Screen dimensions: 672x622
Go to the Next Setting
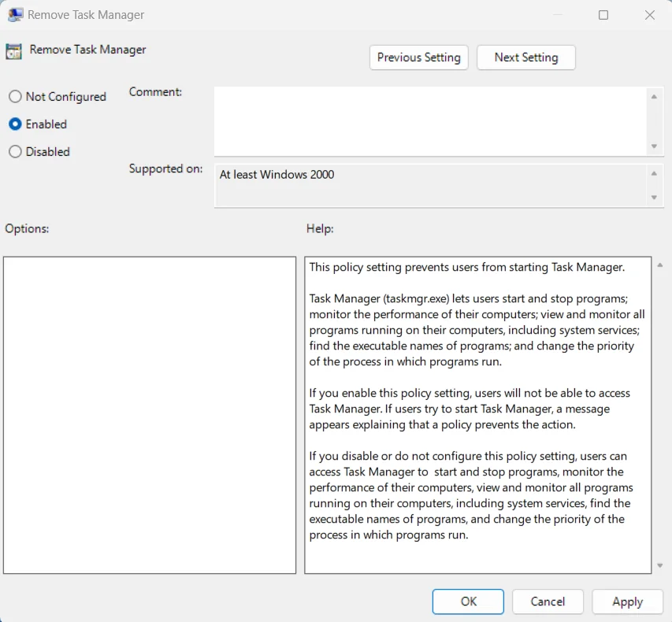pos(525,57)
